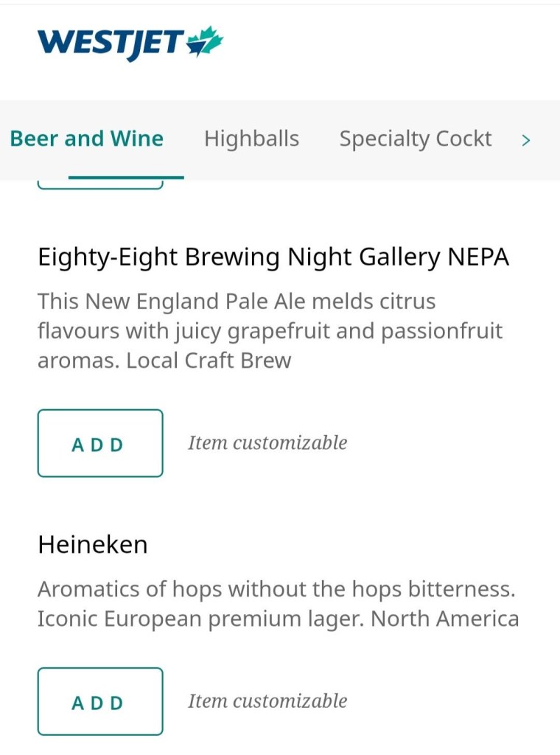Click the teal underline below Beer and Wine
560x755 pixels.
[126, 177]
